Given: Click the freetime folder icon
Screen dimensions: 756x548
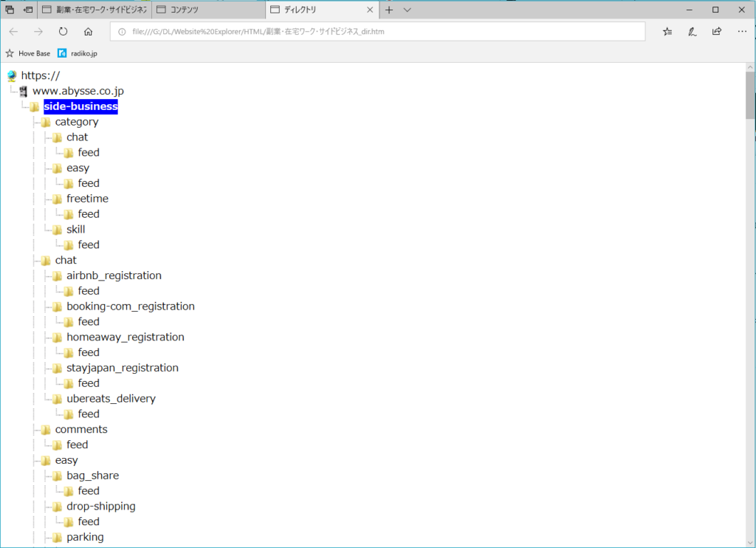Looking at the screenshot, I should click(x=58, y=199).
